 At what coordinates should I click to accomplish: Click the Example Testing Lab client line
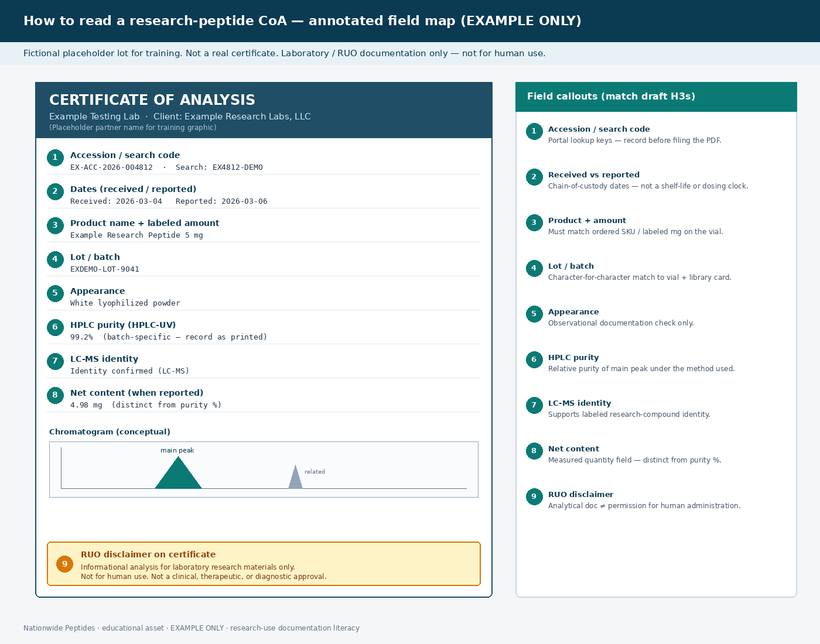[180, 117]
